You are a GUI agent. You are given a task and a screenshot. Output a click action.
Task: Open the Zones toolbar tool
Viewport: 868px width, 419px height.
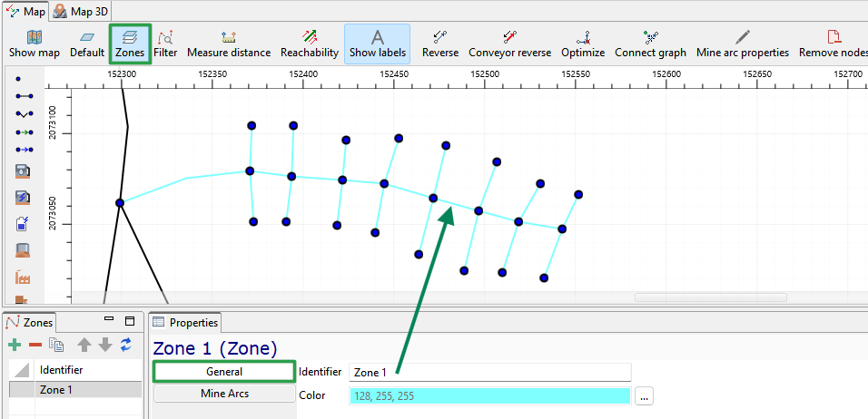click(x=130, y=44)
